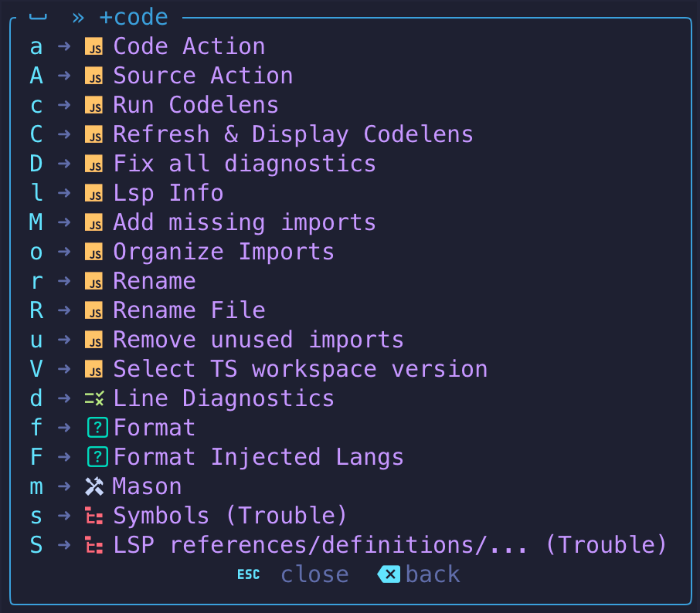This screenshot has width=700, height=613.
Task: Click the question-mark icon beside Format
Action: click(x=97, y=428)
